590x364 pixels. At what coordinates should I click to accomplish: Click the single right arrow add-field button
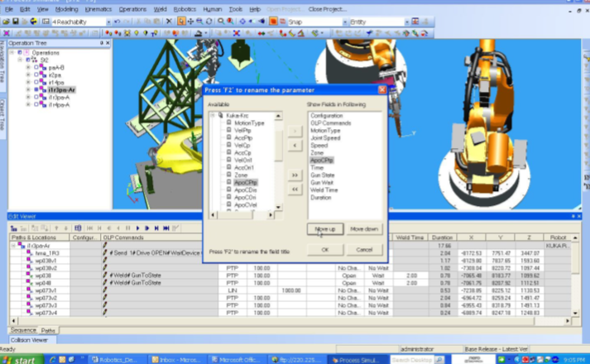click(294, 131)
